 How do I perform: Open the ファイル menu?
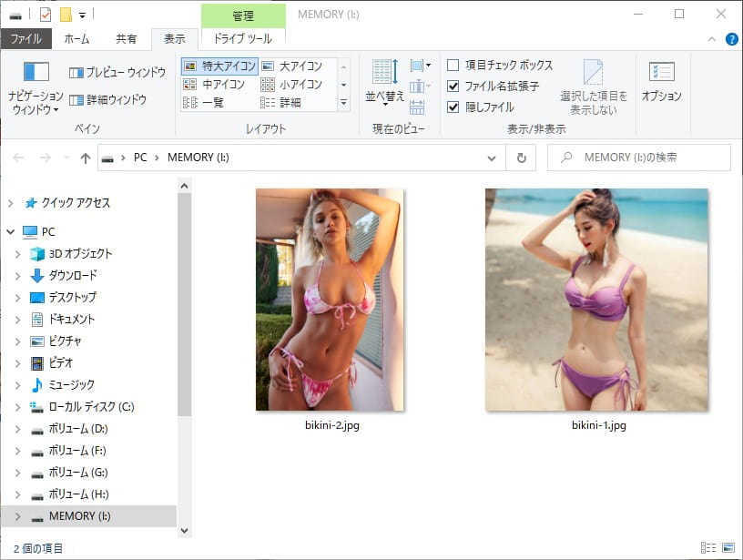pyautogui.click(x=27, y=39)
